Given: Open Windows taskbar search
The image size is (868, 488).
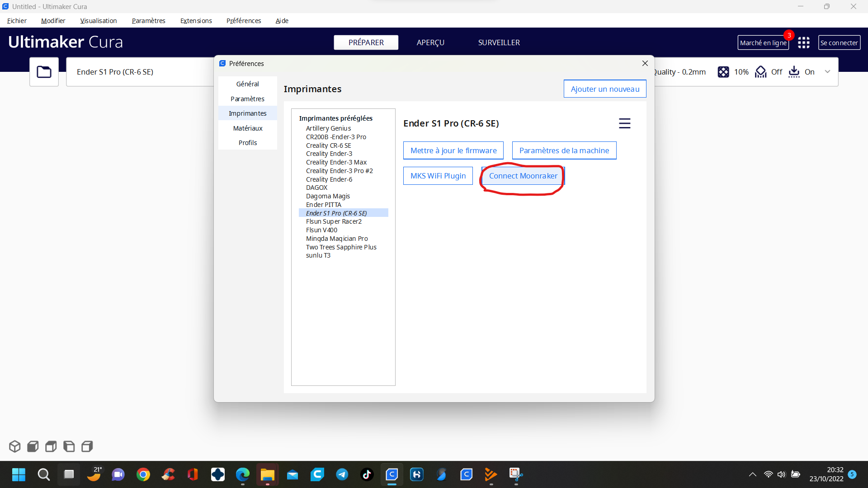Looking at the screenshot, I should [43, 474].
